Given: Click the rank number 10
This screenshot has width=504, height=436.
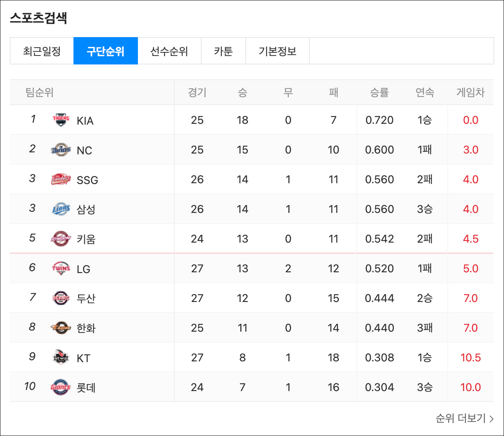Looking at the screenshot, I should click(30, 386).
